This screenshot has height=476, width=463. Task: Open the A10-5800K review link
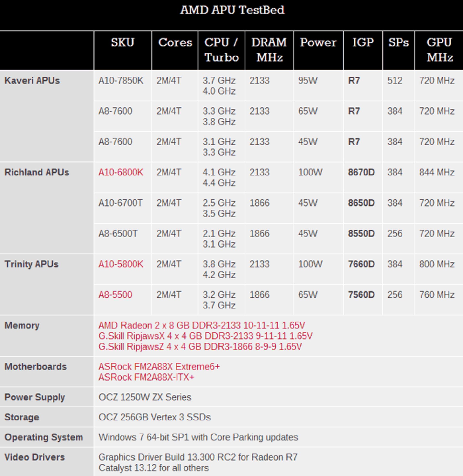coord(121,264)
